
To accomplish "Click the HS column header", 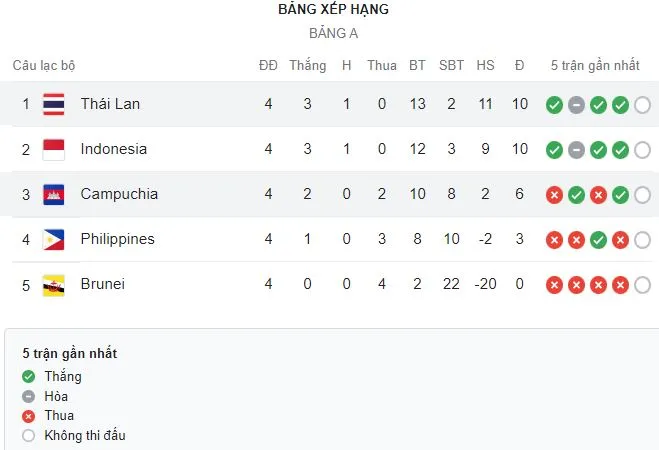I will coord(485,65).
